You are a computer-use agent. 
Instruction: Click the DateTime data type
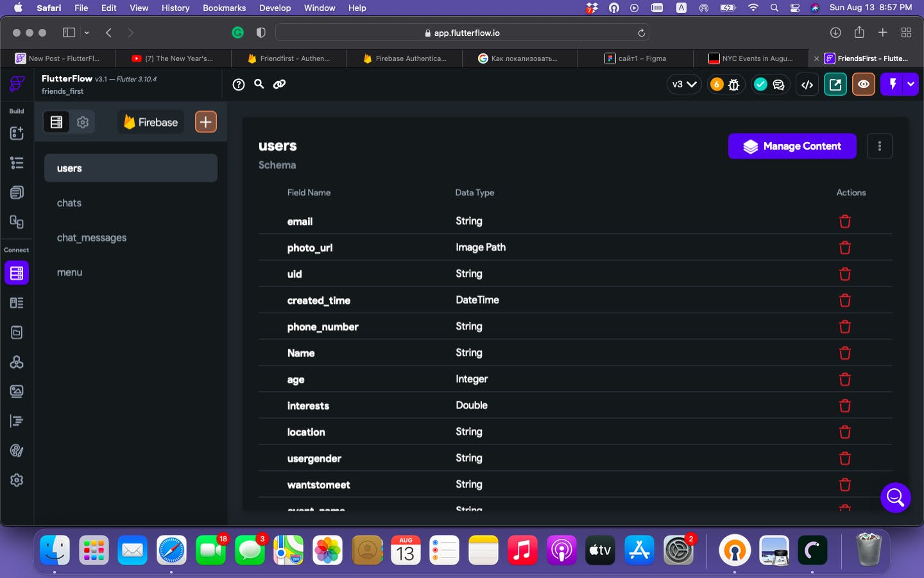477,300
